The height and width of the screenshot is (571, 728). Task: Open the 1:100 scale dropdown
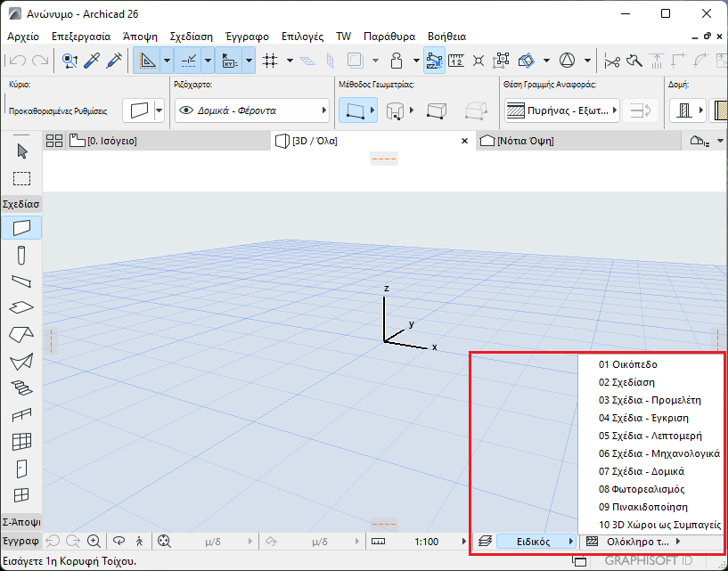point(426,541)
